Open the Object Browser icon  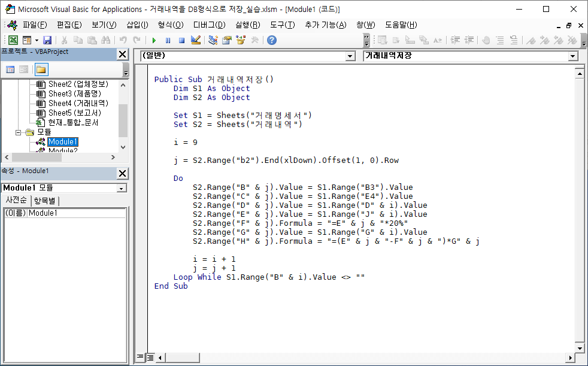pyautogui.click(x=241, y=40)
